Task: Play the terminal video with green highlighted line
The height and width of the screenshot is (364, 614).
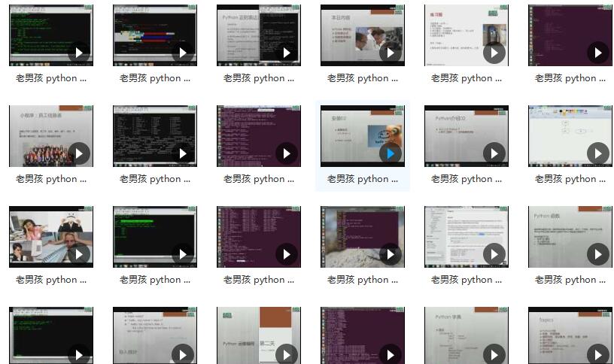Action: [x=183, y=254]
